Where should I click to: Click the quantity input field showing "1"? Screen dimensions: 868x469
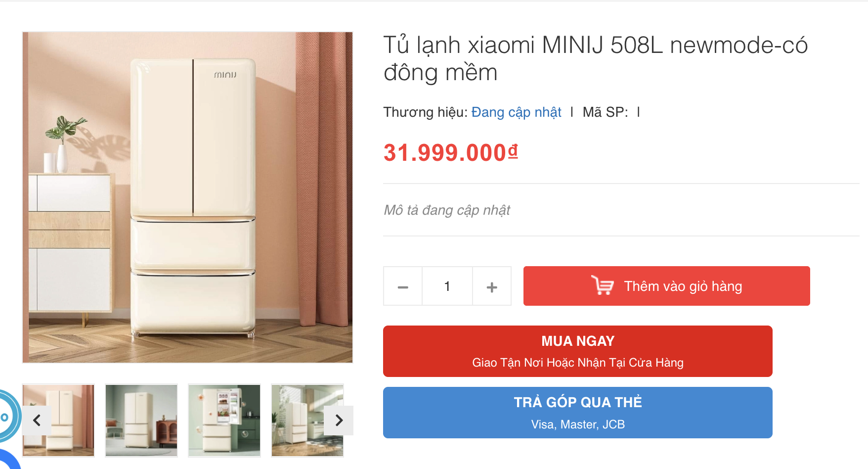coord(447,286)
